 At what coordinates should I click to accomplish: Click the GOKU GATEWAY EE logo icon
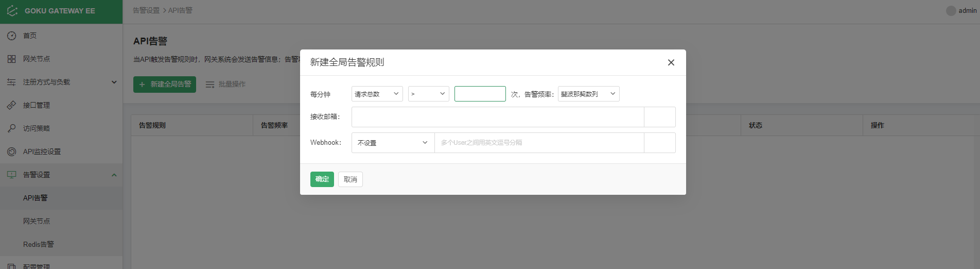pyautogui.click(x=12, y=11)
